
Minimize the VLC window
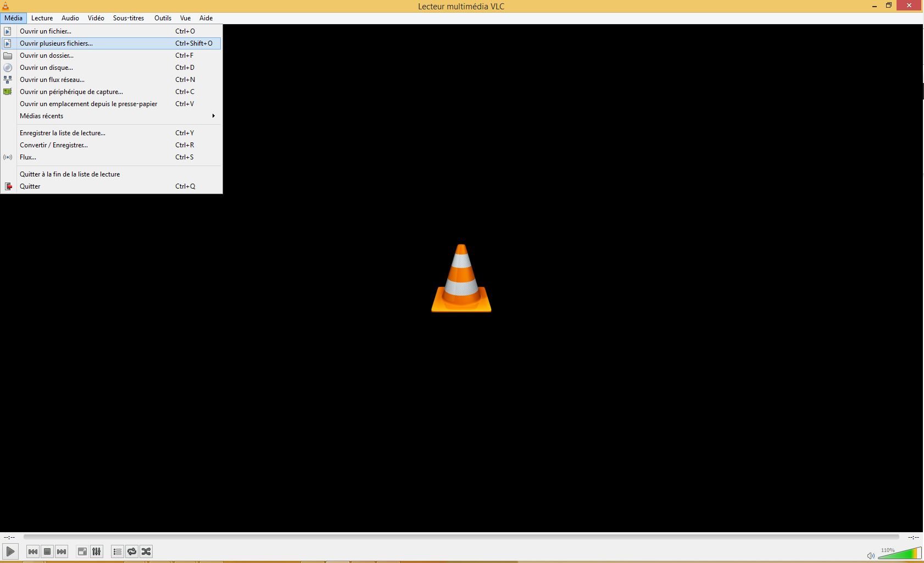click(875, 6)
